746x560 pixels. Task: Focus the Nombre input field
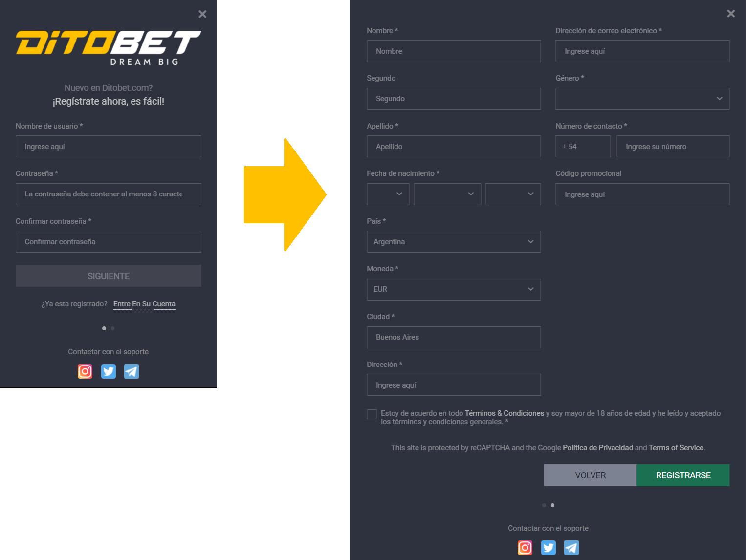point(454,51)
